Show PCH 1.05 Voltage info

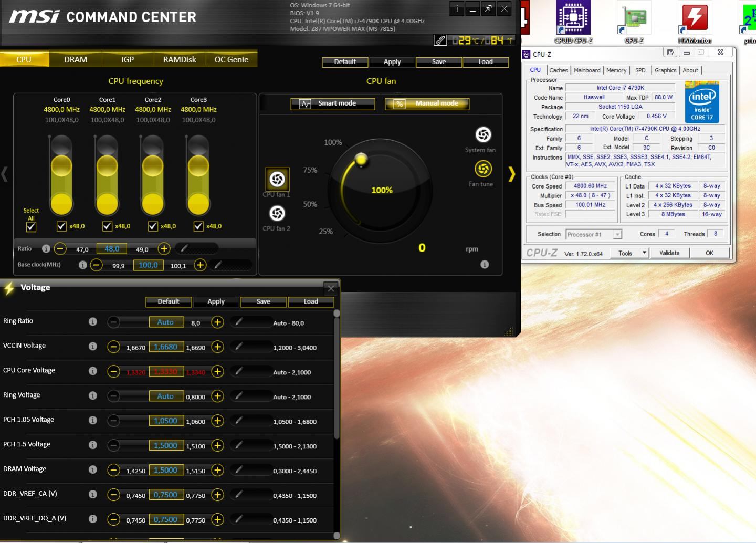pyautogui.click(x=93, y=420)
